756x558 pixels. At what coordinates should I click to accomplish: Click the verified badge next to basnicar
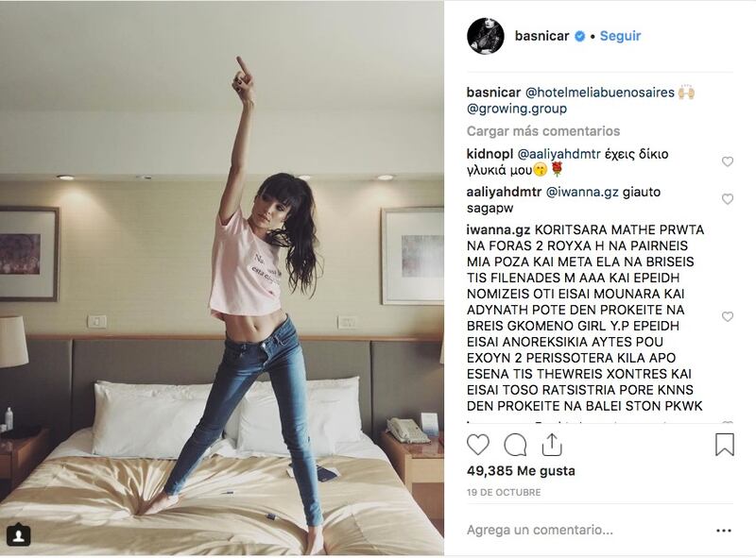(579, 36)
